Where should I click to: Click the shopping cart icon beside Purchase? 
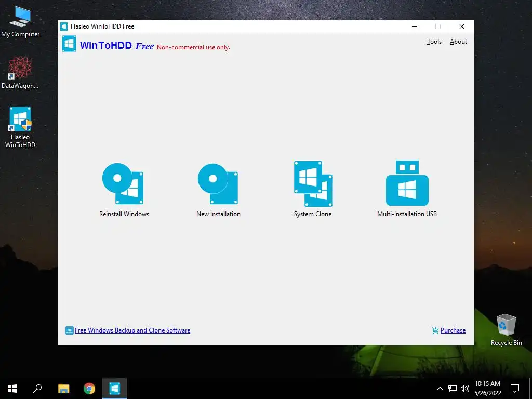point(435,330)
